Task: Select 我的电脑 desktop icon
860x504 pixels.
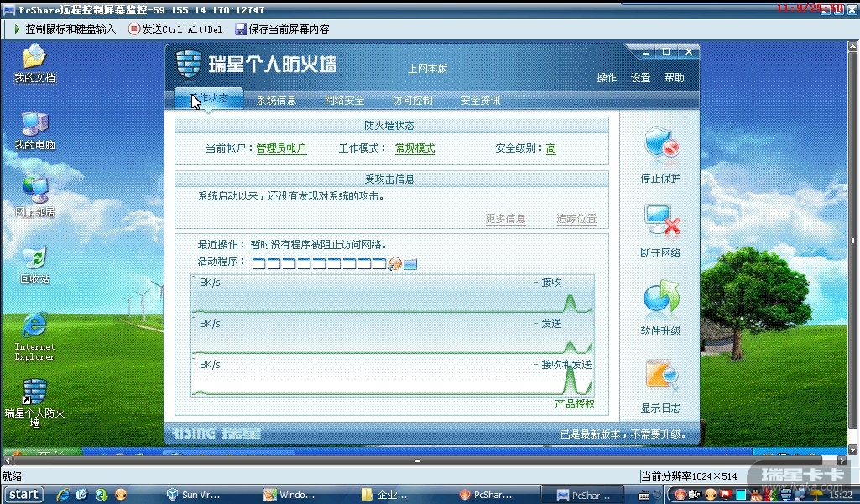Action: (34, 131)
